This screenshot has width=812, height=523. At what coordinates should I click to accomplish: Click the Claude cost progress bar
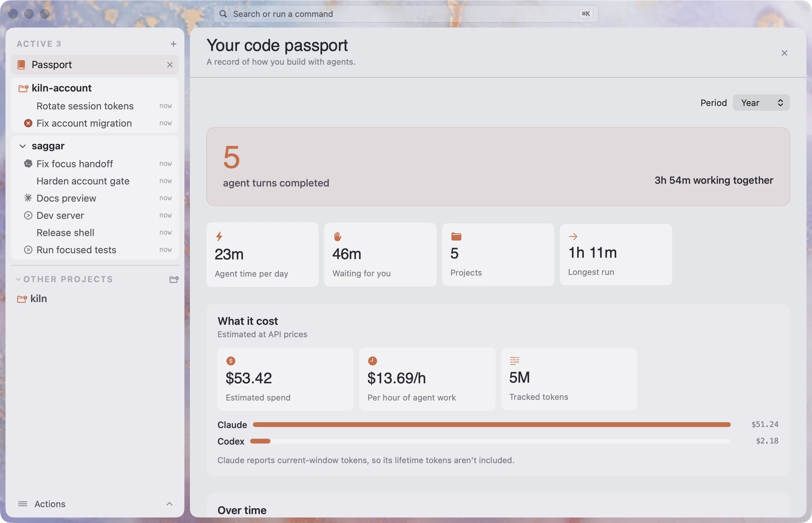[x=492, y=425]
